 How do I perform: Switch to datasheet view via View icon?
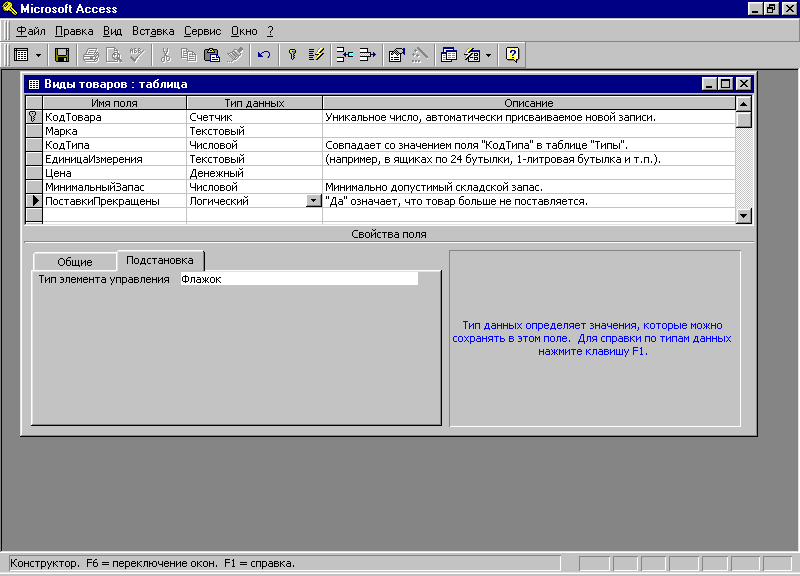tap(21, 55)
